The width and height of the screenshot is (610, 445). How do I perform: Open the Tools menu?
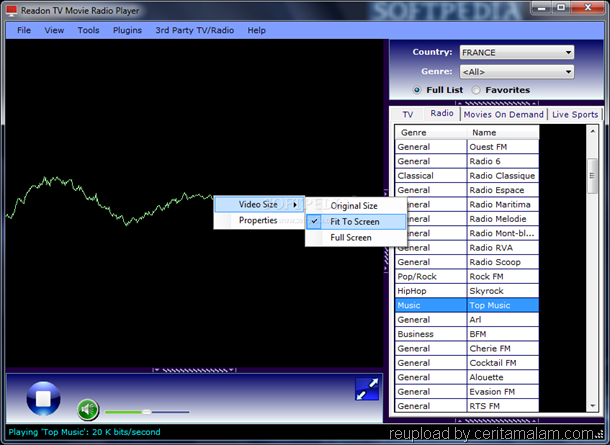(88, 30)
